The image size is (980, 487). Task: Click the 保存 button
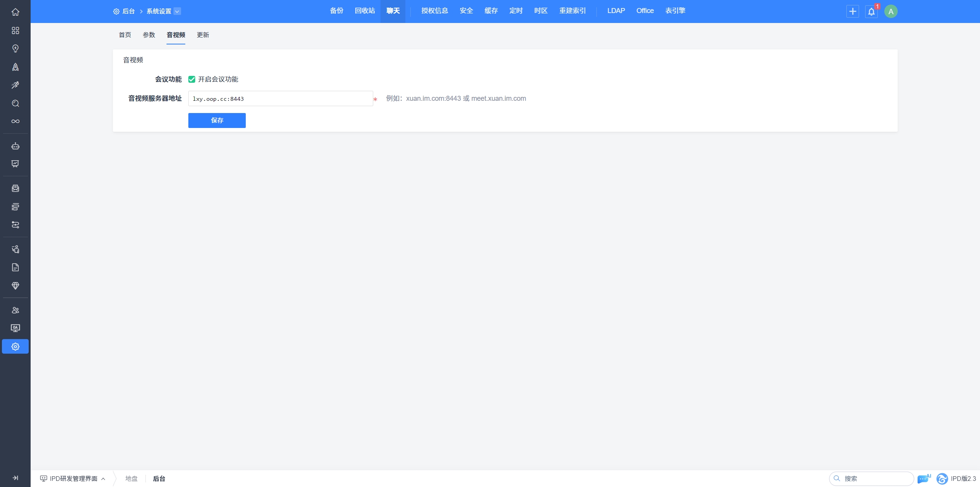217,120
